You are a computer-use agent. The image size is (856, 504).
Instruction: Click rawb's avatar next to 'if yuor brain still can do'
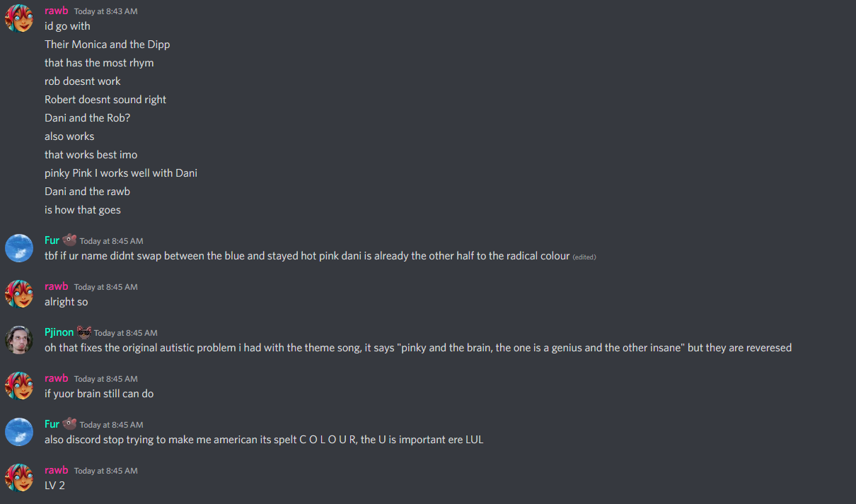tap(19, 386)
